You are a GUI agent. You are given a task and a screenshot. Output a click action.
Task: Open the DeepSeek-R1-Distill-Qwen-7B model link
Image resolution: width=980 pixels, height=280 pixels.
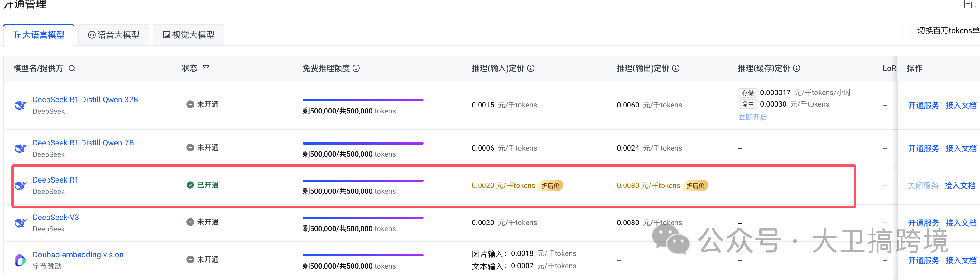(x=83, y=143)
